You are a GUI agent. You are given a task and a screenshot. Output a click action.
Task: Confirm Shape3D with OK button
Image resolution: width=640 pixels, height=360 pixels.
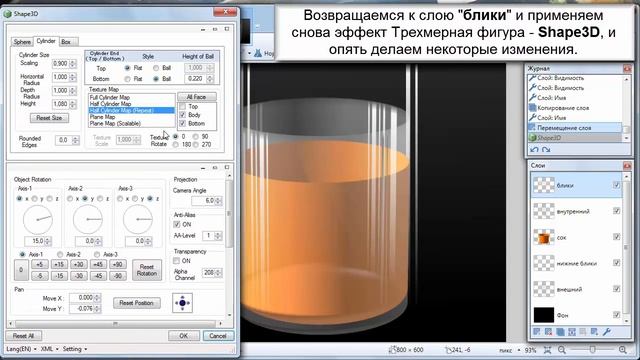point(184,336)
